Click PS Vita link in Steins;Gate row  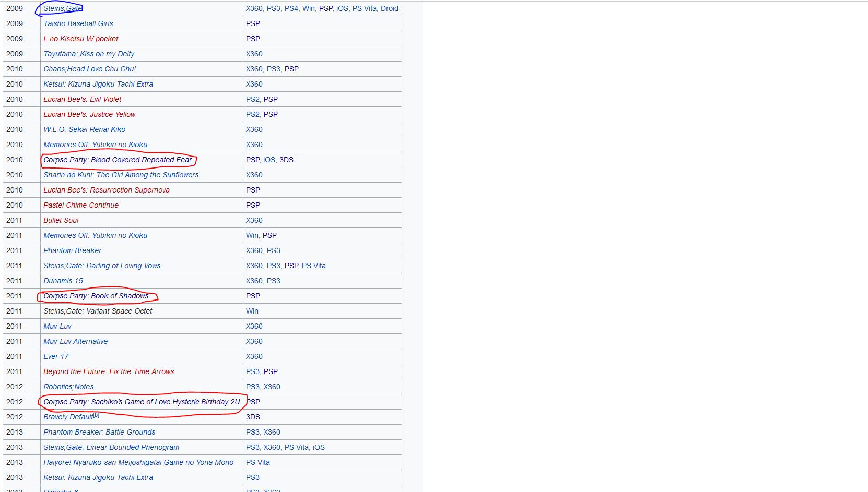tap(365, 8)
